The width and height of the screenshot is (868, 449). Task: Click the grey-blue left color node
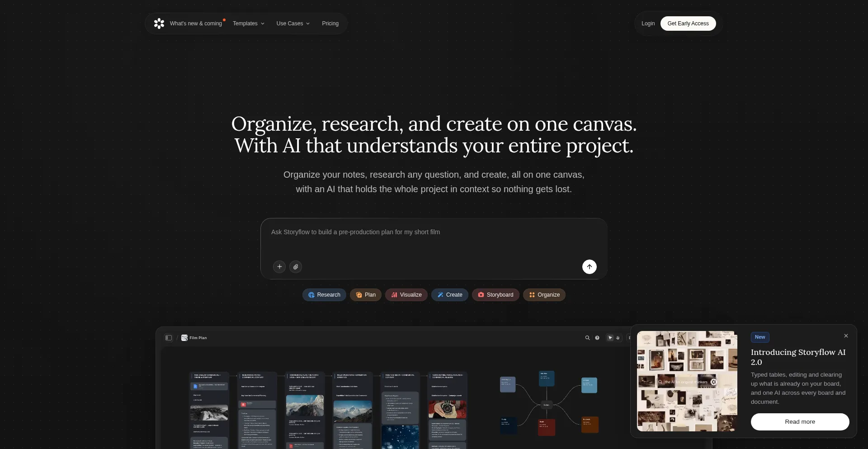pos(508,384)
